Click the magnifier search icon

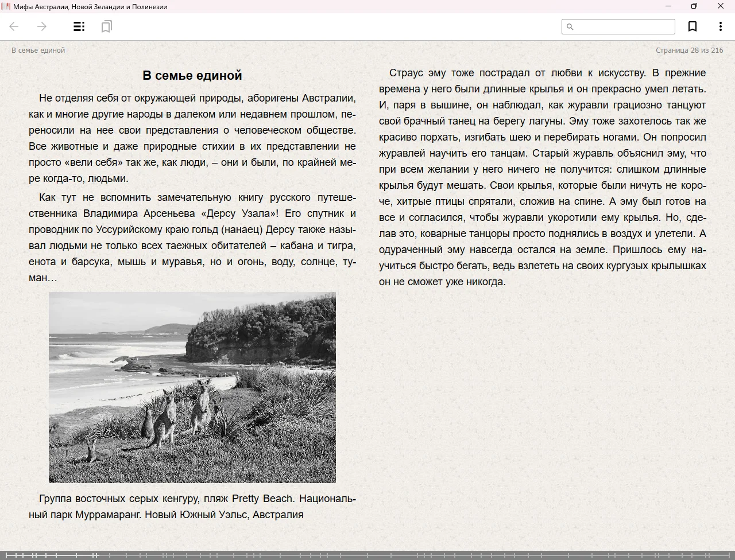coord(570,26)
